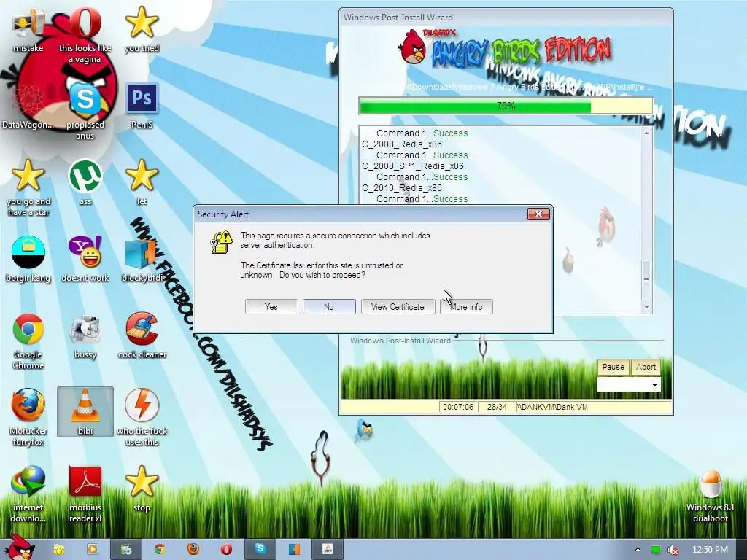Select the VLC cone icon "bibi"
The height and width of the screenshot is (560, 747).
point(85,411)
